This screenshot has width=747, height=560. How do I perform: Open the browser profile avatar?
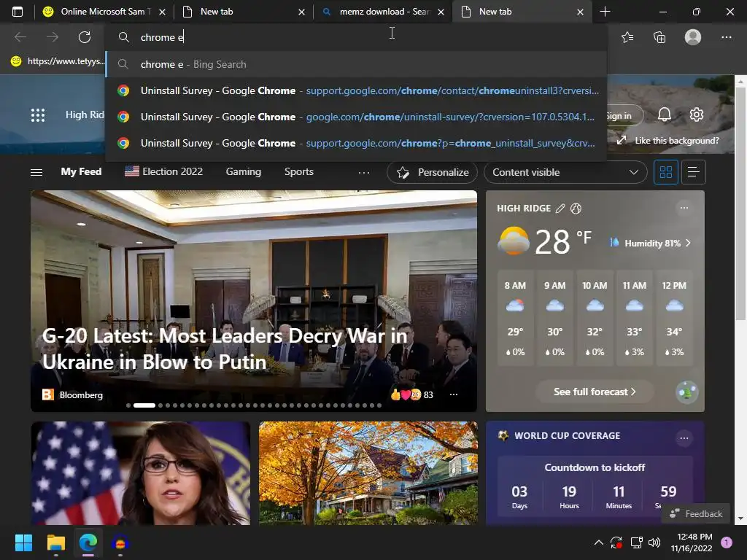(x=693, y=37)
